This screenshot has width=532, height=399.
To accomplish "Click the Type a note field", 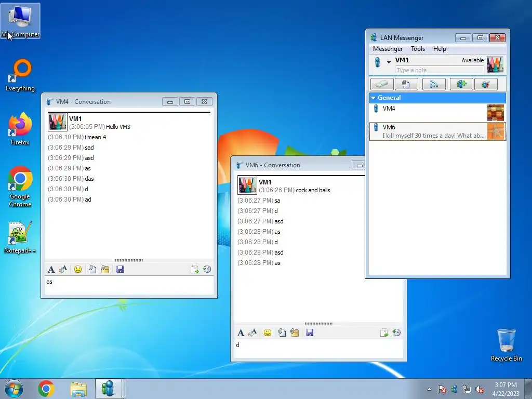I will (440, 70).
